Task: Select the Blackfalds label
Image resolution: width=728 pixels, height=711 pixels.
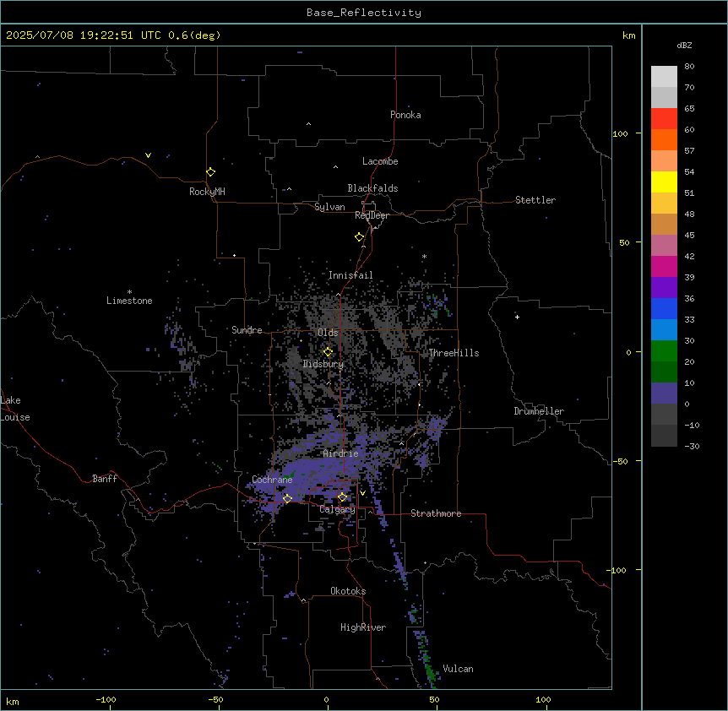Action: point(372,188)
